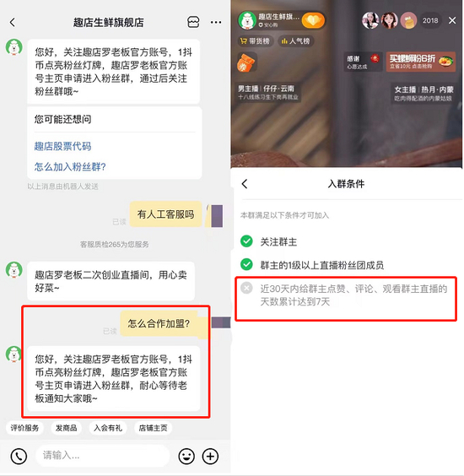The image size is (464, 476).
Task: Tap the gray unmet condition mark for 近30天
Action: [x=246, y=288]
